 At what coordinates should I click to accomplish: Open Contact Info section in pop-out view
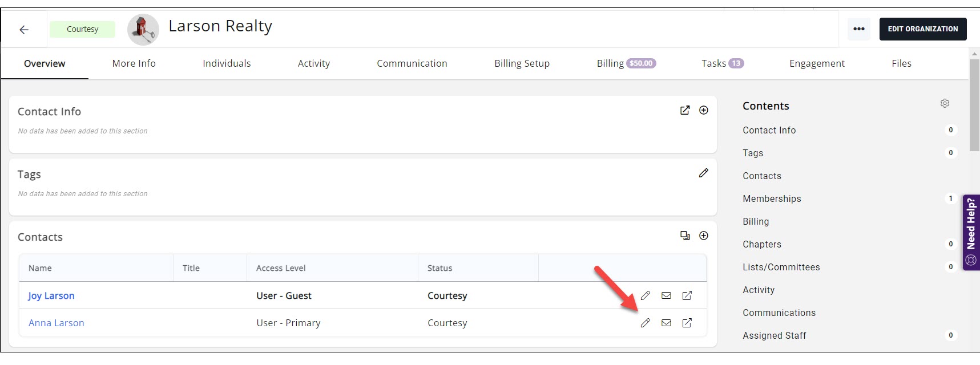685,110
